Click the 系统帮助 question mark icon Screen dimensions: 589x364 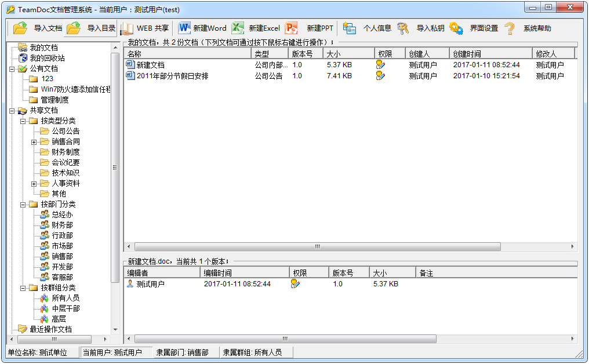click(510, 28)
